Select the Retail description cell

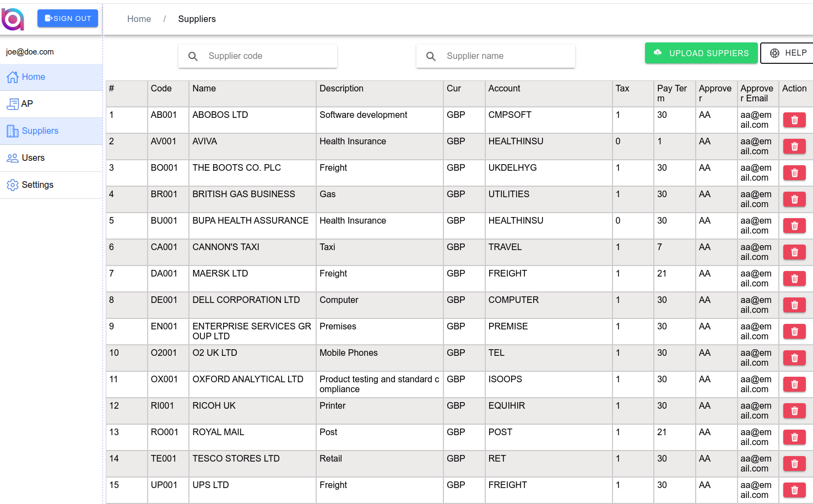click(x=380, y=464)
